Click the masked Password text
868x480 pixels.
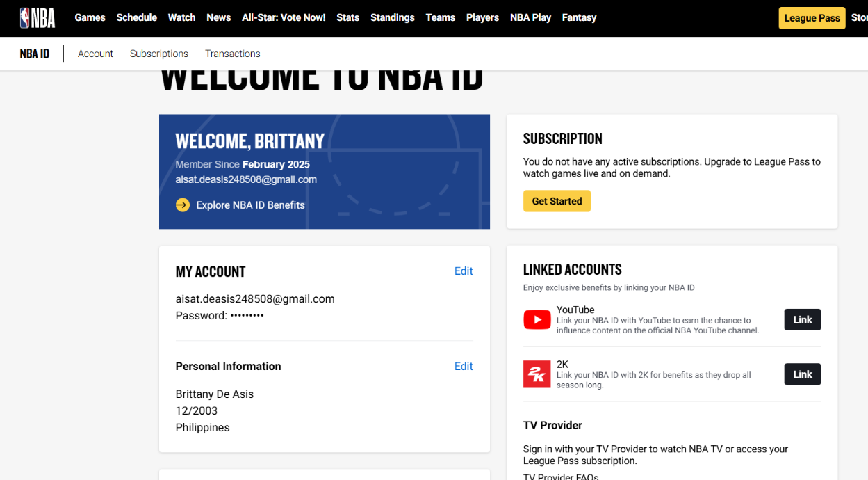click(x=220, y=316)
